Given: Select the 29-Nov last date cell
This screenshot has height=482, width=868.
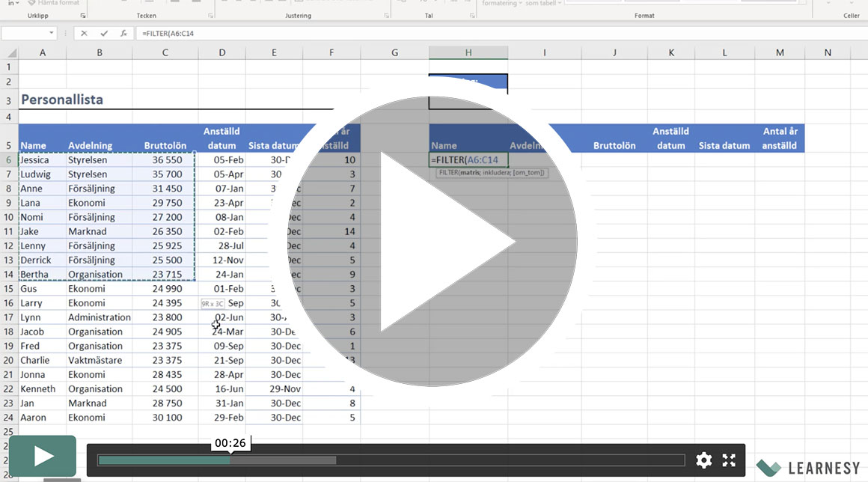Looking at the screenshot, I should tap(274, 389).
